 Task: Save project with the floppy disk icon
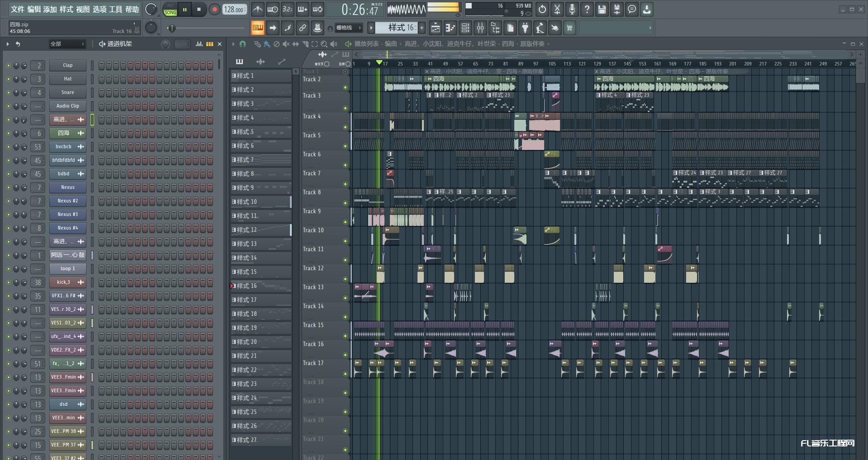pos(602,9)
